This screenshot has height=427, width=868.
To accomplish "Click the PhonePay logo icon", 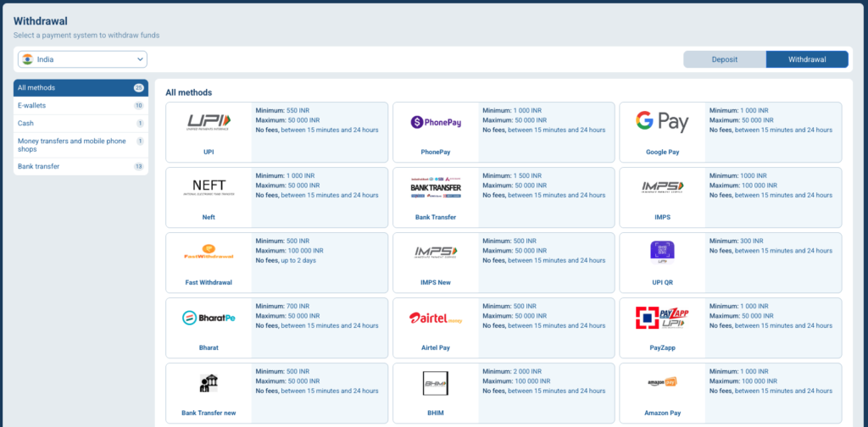I will point(436,122).
